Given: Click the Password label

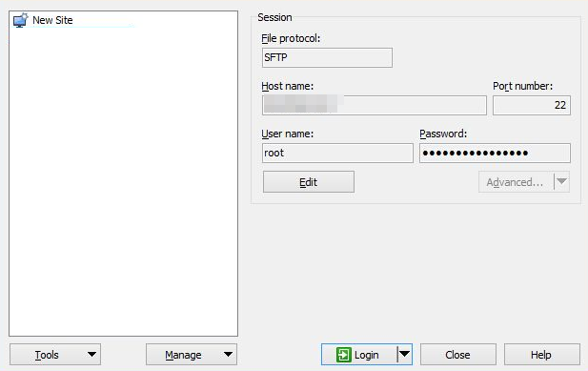Looking at the screenshot, I should 443,134.
